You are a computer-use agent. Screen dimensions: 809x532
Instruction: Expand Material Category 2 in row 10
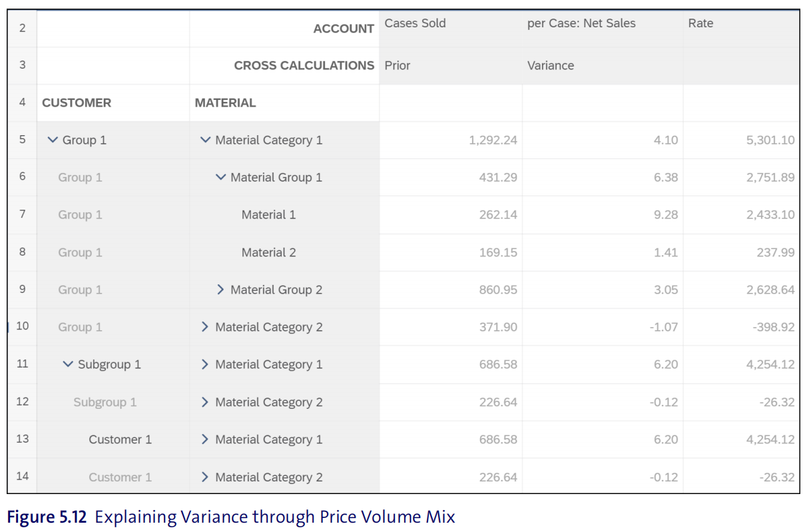coord(205,327)
